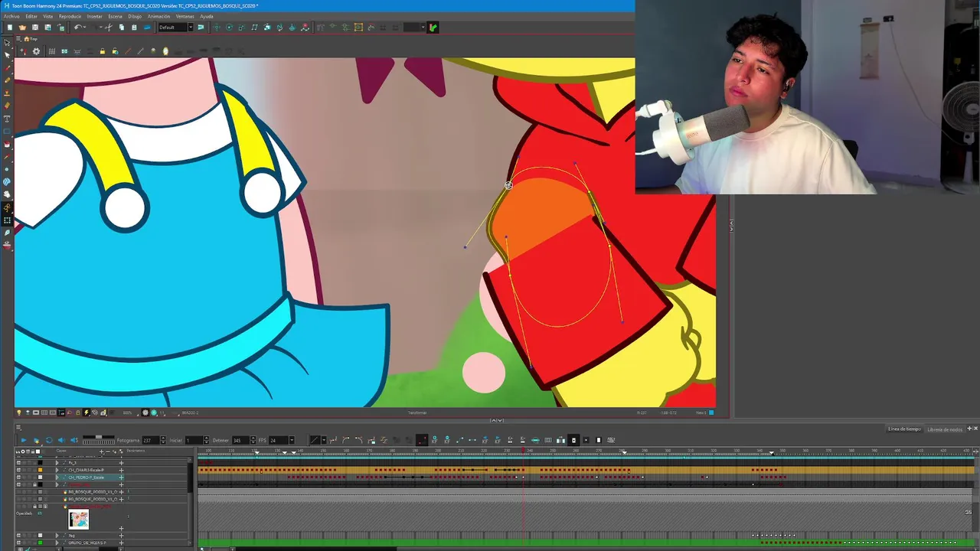
Task: Select the CH_PEDRO-P_Escale layer name
Action: tap(86, 478)
